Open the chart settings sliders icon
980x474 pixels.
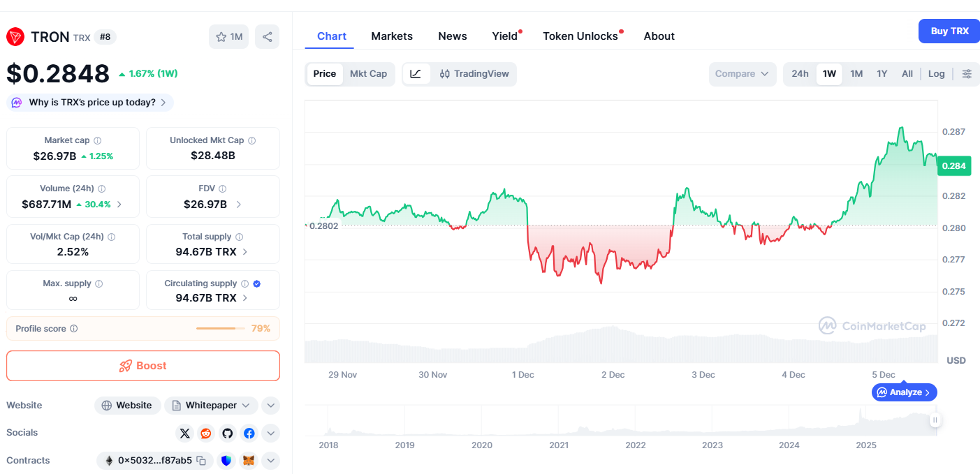click(967, 74)
